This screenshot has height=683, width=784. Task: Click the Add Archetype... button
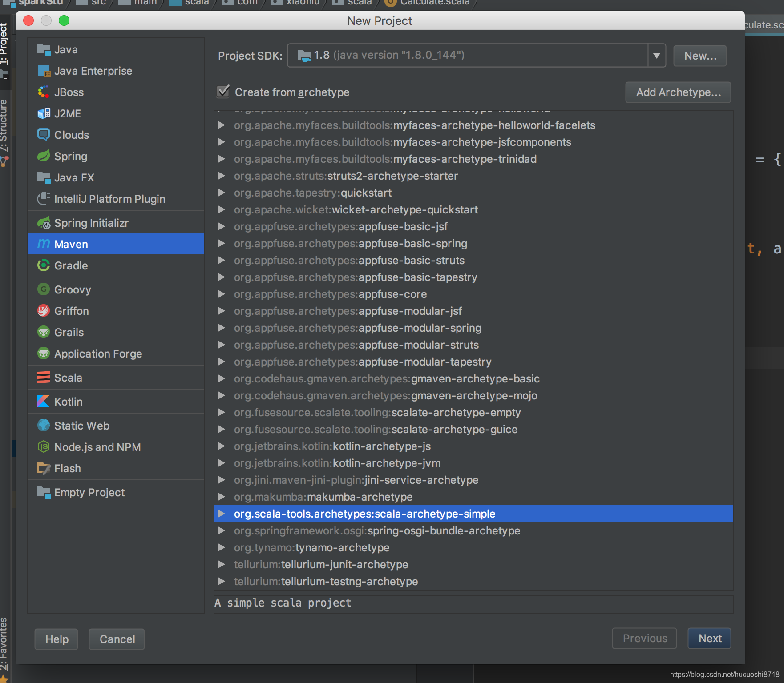click(x=678, y=92)
